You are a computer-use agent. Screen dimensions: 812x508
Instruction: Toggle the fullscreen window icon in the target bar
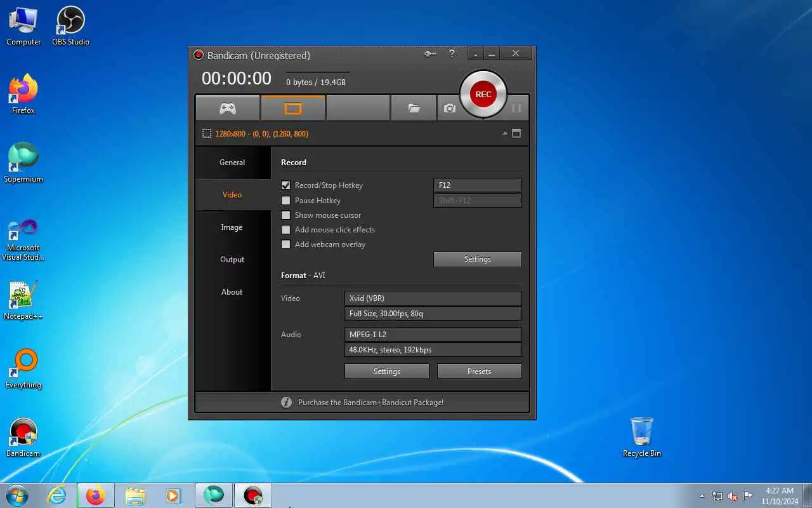[x=516, y=133]
